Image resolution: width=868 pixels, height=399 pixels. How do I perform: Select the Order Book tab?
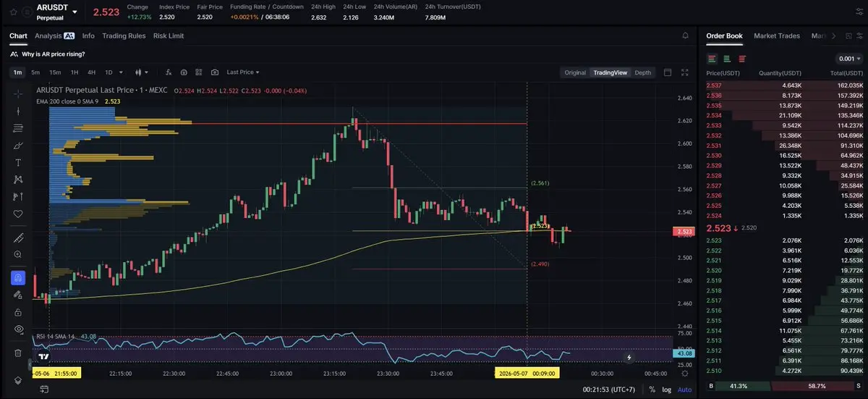pos(724,35)
